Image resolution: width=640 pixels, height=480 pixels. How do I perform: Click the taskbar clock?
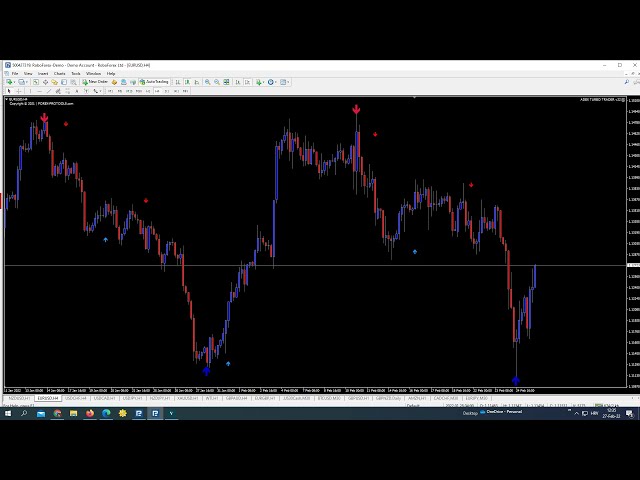tap(610, 412)
